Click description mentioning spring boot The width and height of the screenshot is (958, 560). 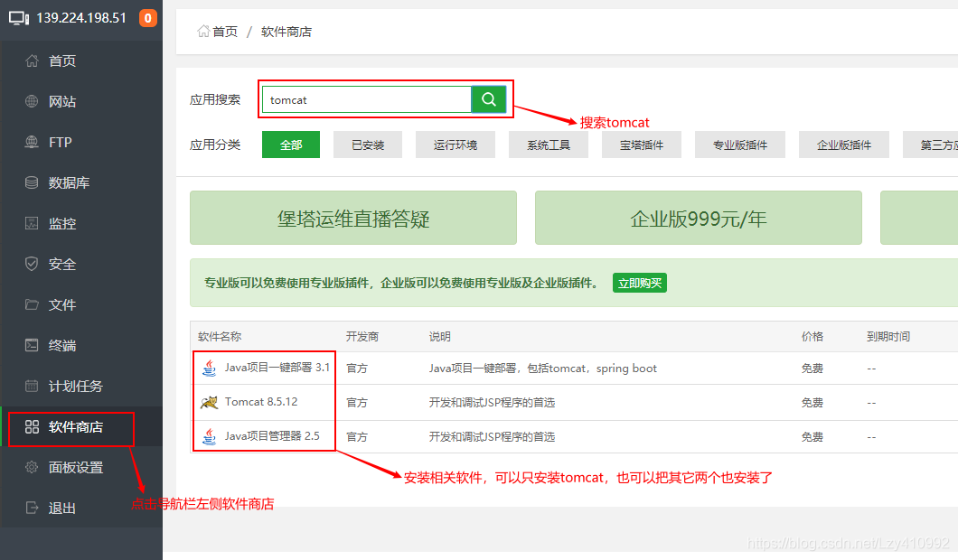point(542,369)
